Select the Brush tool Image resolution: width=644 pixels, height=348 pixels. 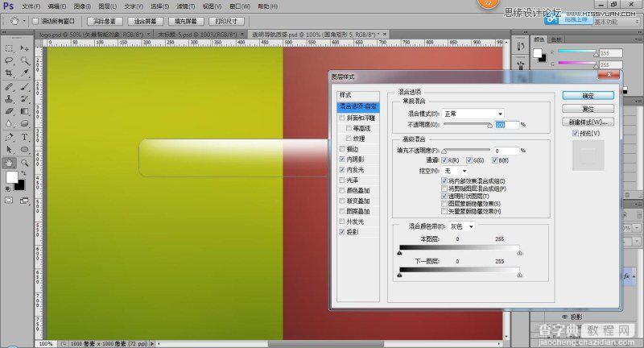click(25, 87)
